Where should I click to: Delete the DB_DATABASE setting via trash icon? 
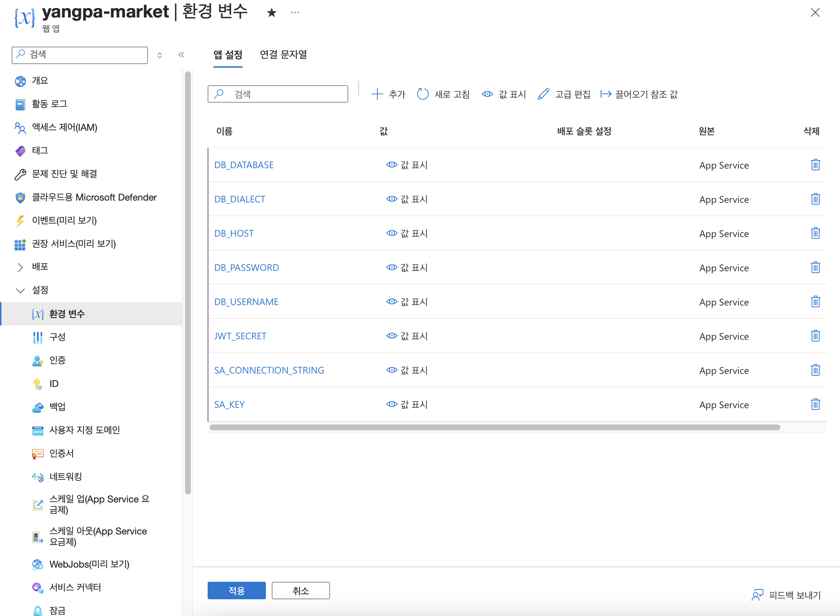pyautogui.click(x=815, y=165)
